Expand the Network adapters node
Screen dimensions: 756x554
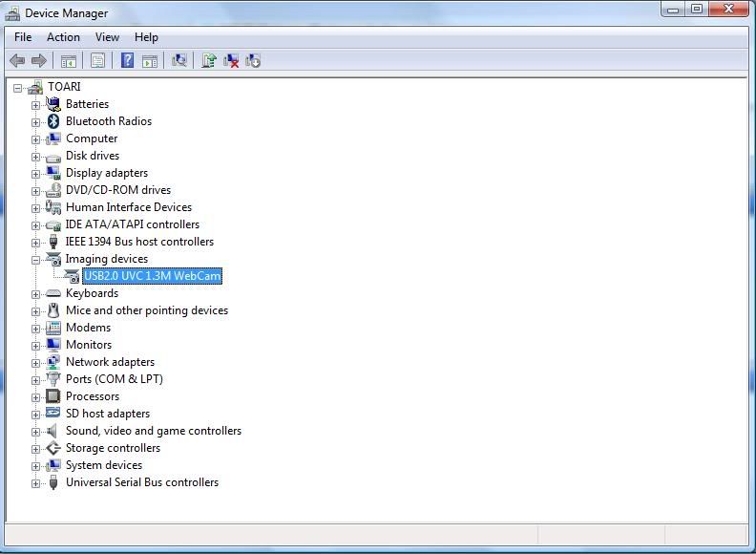(35, 363)
